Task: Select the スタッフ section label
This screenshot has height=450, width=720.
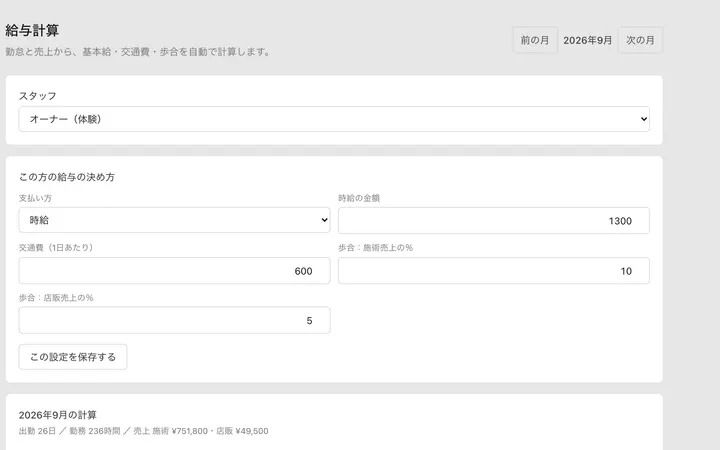Action: 38,96
